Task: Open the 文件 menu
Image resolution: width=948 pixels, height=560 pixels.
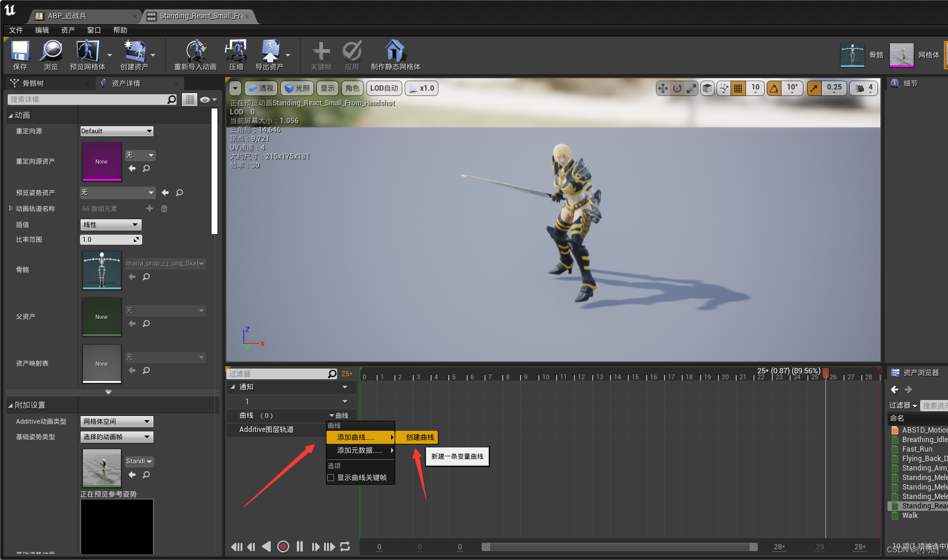Action: click(16, 30)
